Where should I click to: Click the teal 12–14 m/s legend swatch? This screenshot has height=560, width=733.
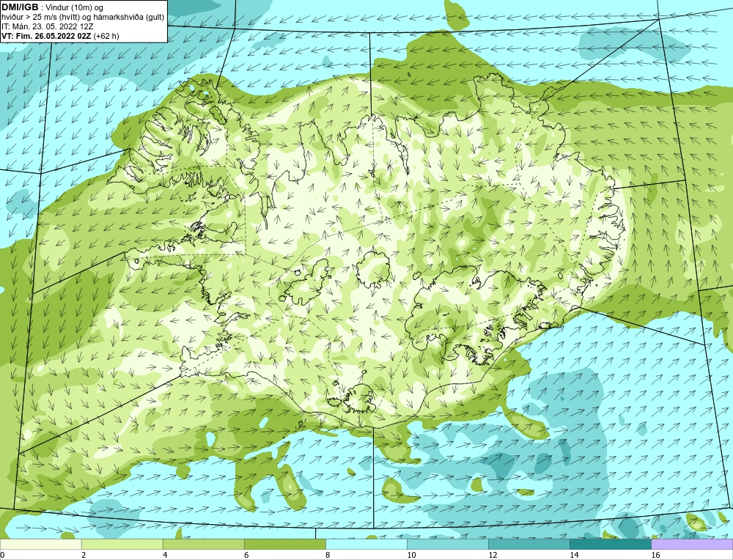(528, 545)
